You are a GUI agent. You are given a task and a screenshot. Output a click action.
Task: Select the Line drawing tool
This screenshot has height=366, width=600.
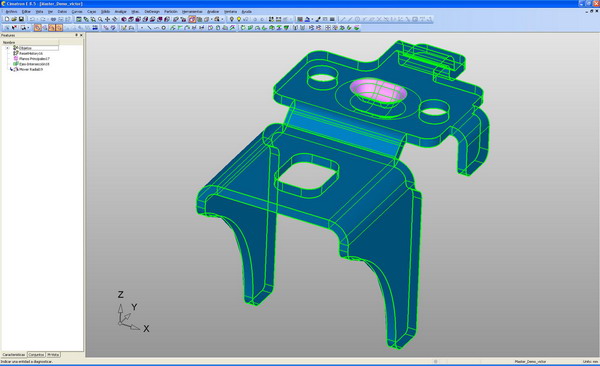click(149, 28)
